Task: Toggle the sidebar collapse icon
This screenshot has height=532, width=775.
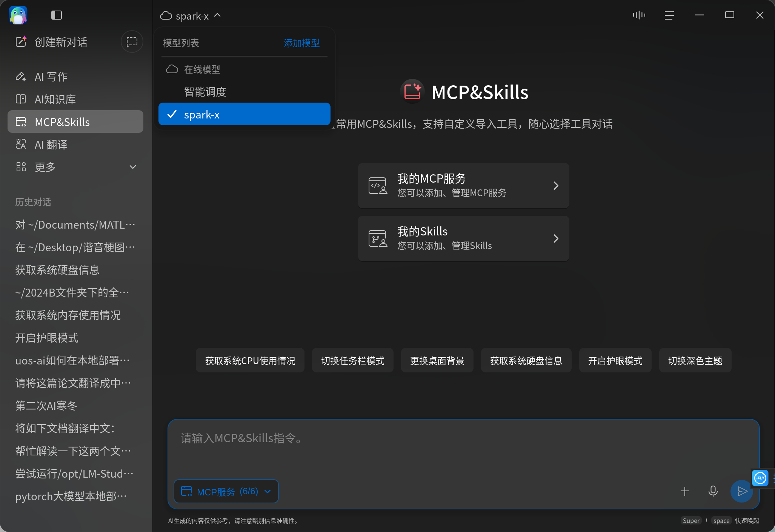Action: pyautogui.click(x=56, y=15)
